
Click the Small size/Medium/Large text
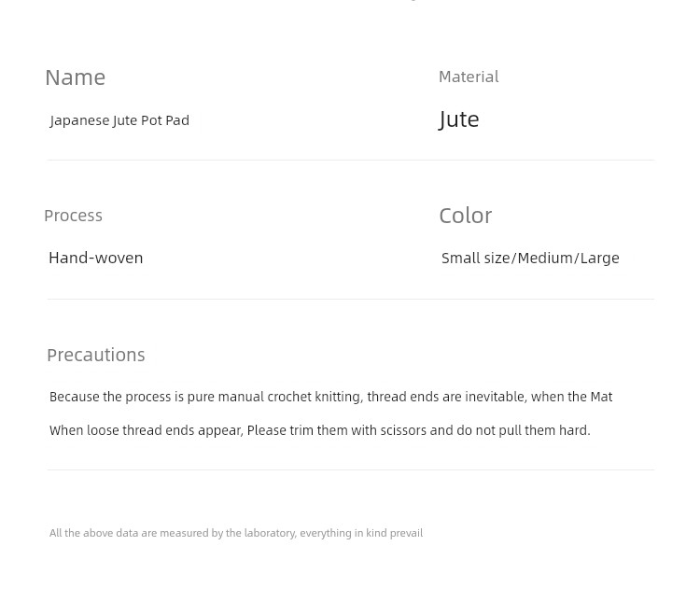click(x=530, y=259)
